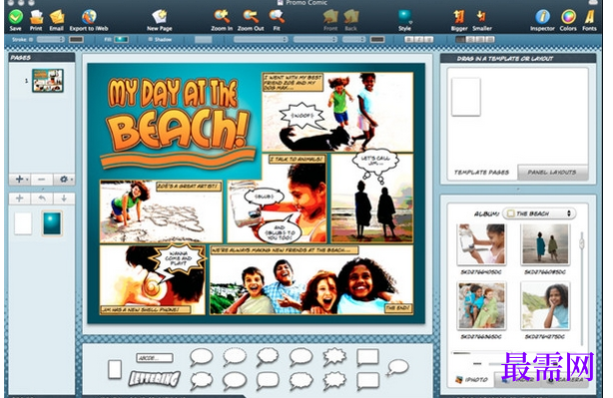Viewport: 613px width, 398px height.
Task: Open the Colors wheel icon
Action: click(568, 17)
